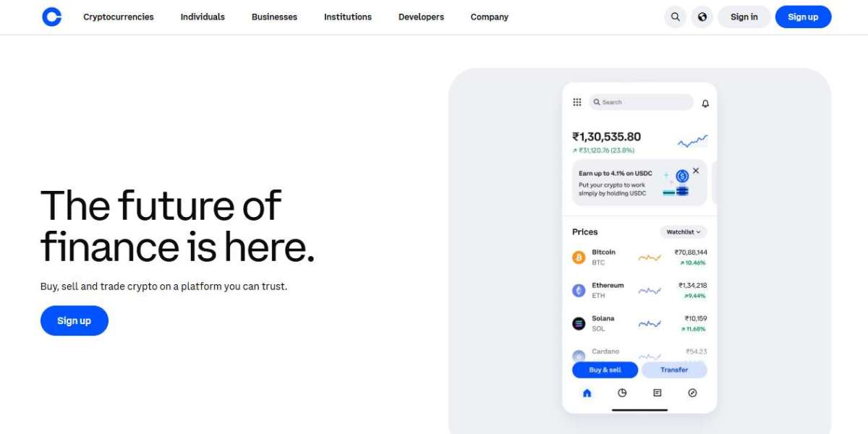
Task: Click the compass explore icon
Action: click(x=692, y=393)
